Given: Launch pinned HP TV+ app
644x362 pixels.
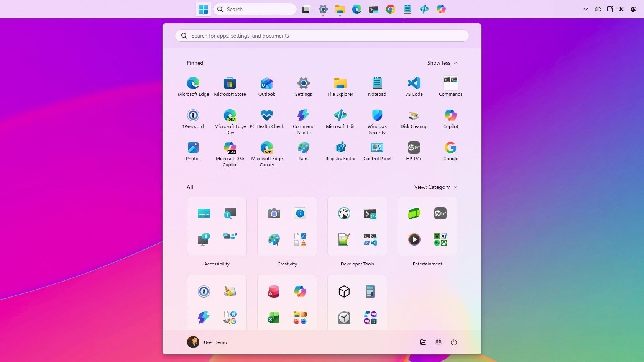Looking at the screenshot, I should tap(414, 151).
